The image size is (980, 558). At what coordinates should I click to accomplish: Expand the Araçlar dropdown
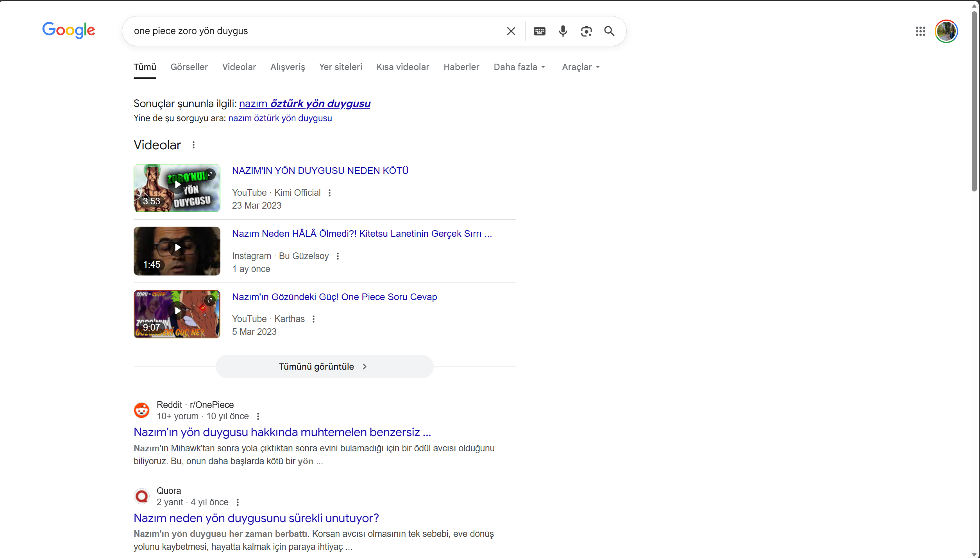tap(581, 67)
